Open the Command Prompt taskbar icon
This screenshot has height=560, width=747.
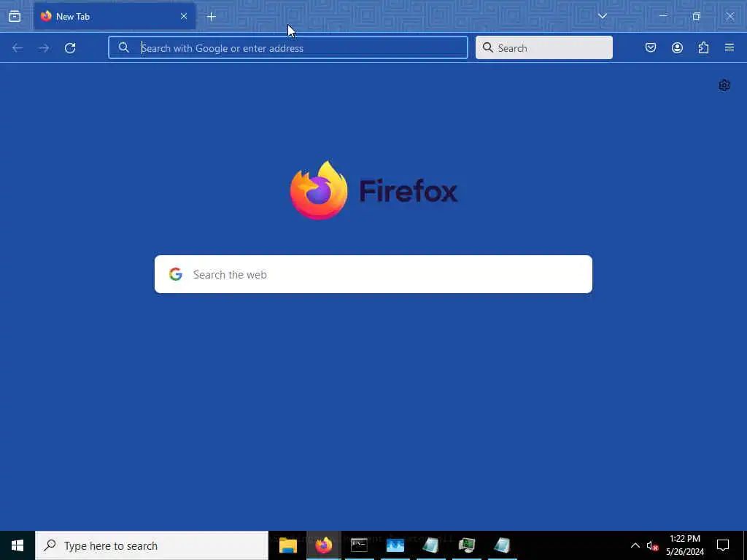pyautogui.click(x=359, y=545)
